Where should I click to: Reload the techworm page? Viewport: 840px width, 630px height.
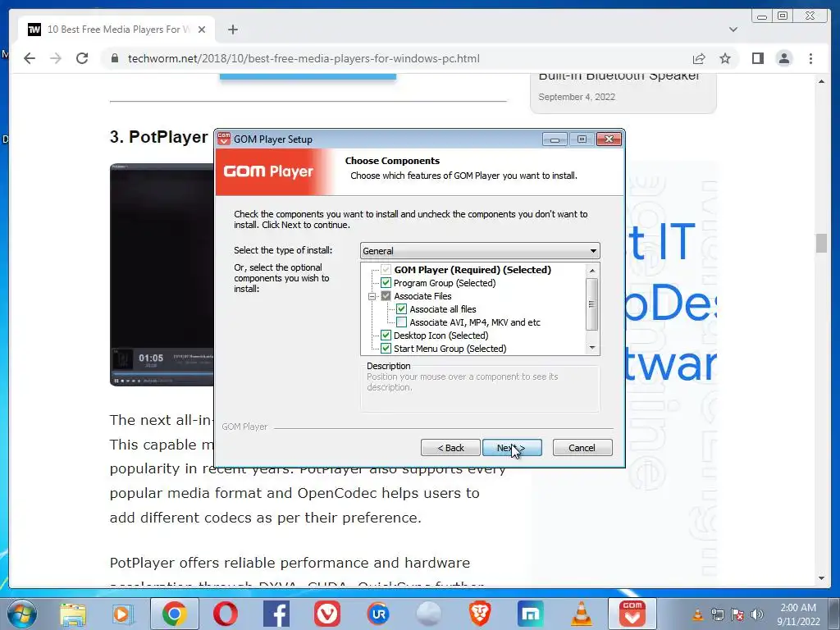(82, 58)
